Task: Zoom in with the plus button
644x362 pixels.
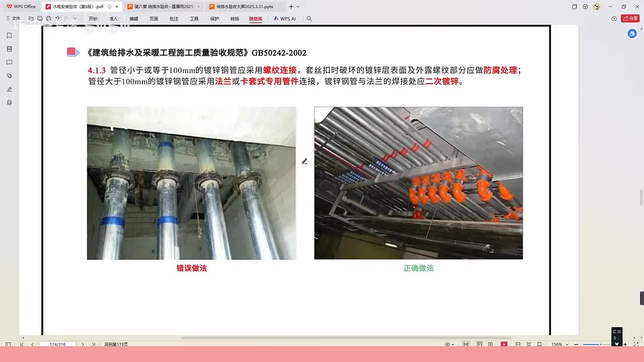Action: tap(625, 344)
